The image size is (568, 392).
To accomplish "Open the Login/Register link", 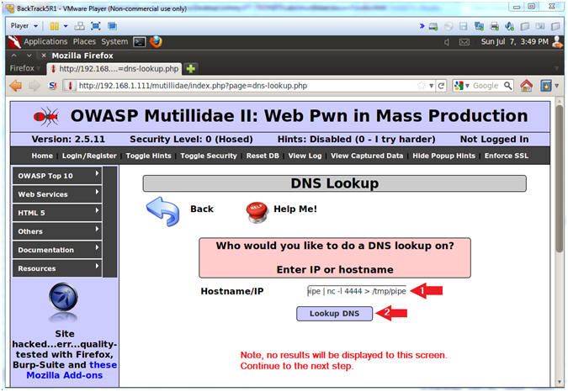I will (89, 156).
